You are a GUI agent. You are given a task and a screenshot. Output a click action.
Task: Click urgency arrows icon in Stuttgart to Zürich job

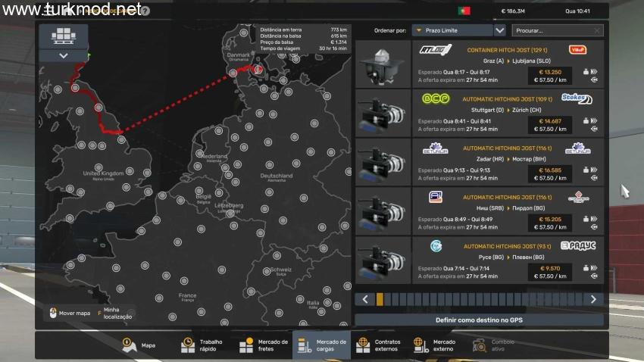point(594,121)
